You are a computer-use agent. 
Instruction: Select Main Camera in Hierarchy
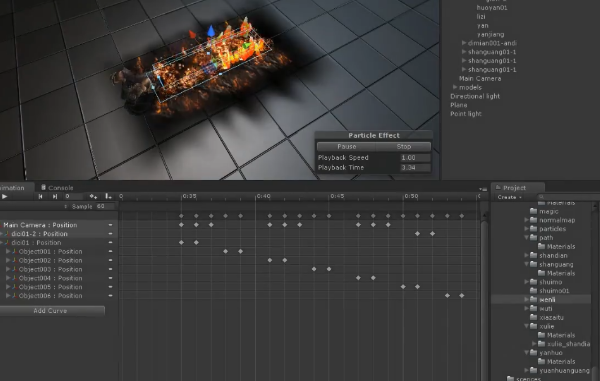(480, 78)
